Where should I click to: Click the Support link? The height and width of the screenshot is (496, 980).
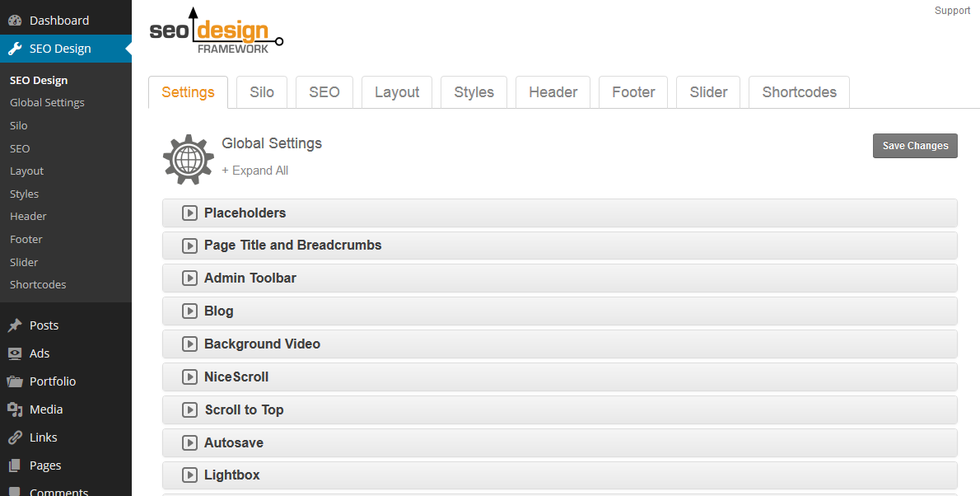pos(953,11)
